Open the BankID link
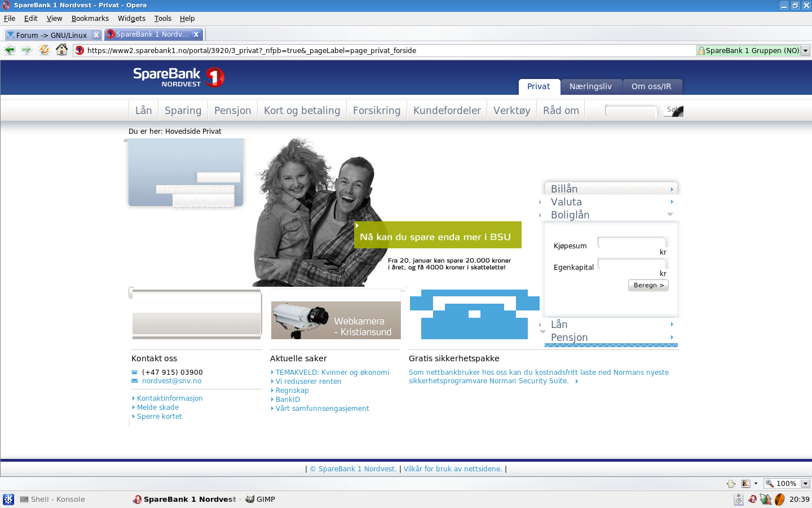 point(288,400)
